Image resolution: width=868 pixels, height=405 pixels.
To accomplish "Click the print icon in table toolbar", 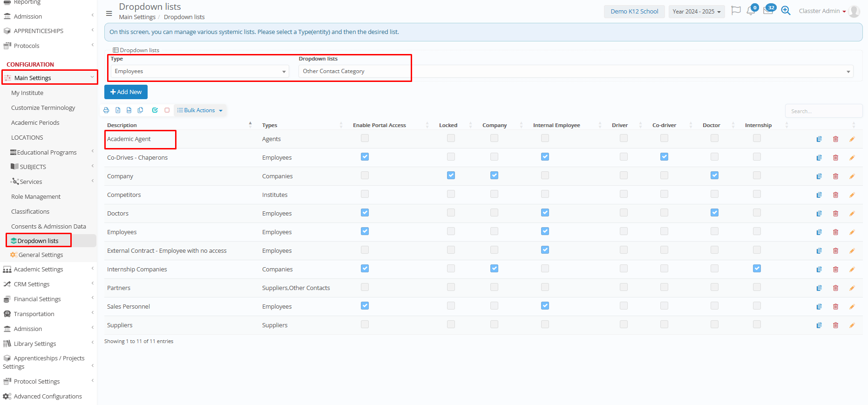I will click(106, 110).
